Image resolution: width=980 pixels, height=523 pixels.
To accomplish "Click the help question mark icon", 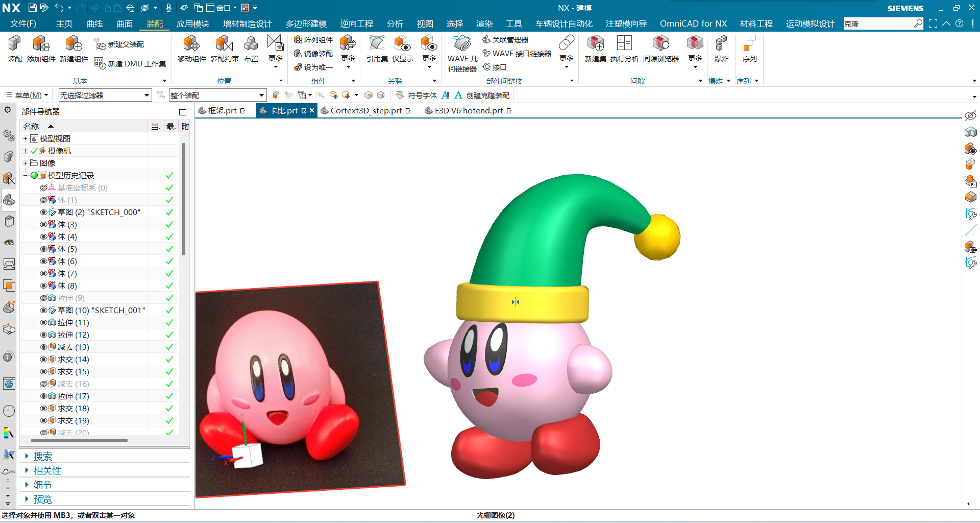I will pyautogui.click(x=960, y=23).
